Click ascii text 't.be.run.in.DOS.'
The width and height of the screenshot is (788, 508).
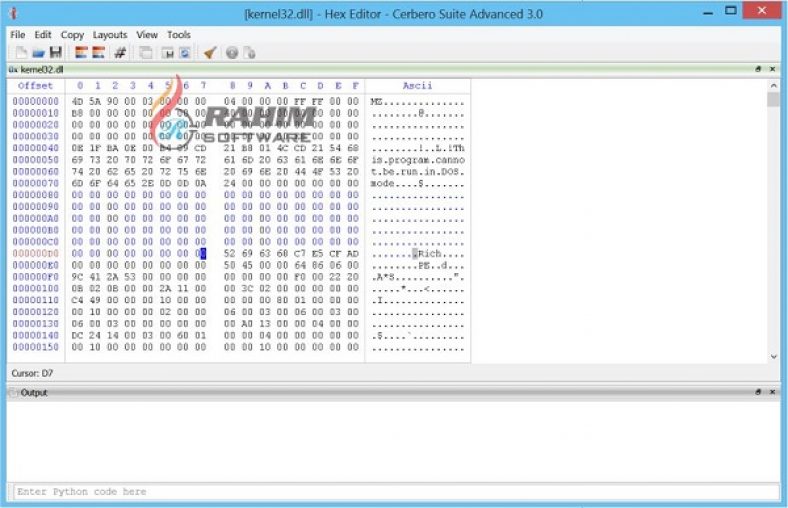click(x=418, y=172)
